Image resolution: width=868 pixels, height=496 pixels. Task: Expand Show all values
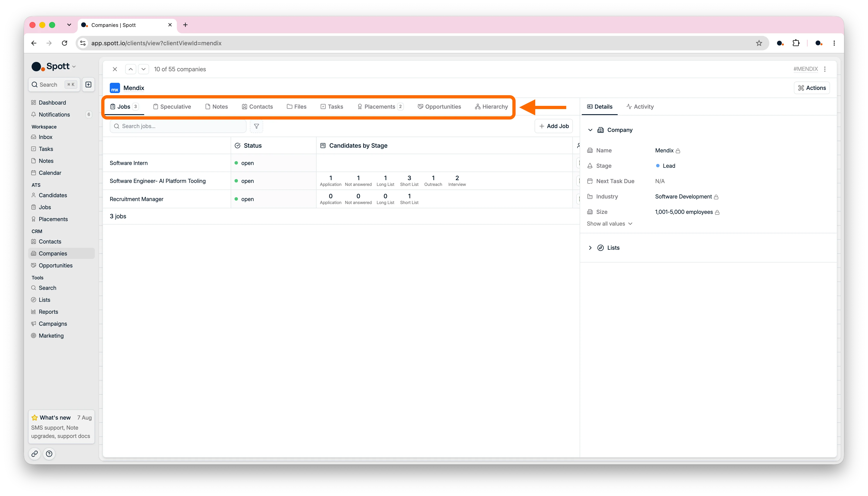(610, 224)
